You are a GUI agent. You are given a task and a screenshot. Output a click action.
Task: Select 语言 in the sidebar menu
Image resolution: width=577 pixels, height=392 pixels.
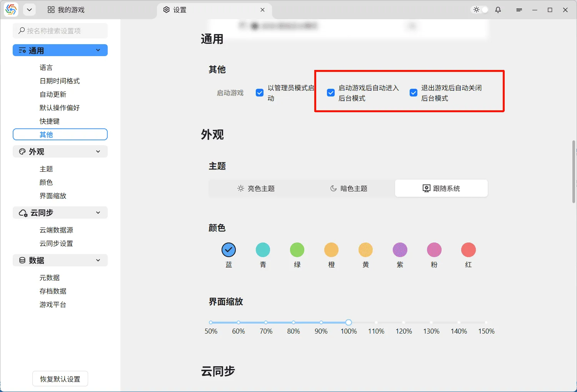pos(46,67)
